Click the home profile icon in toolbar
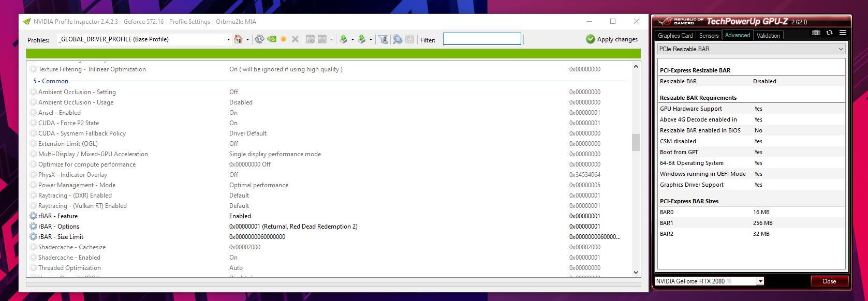868x301 pixels. click(x=238, y=39)
